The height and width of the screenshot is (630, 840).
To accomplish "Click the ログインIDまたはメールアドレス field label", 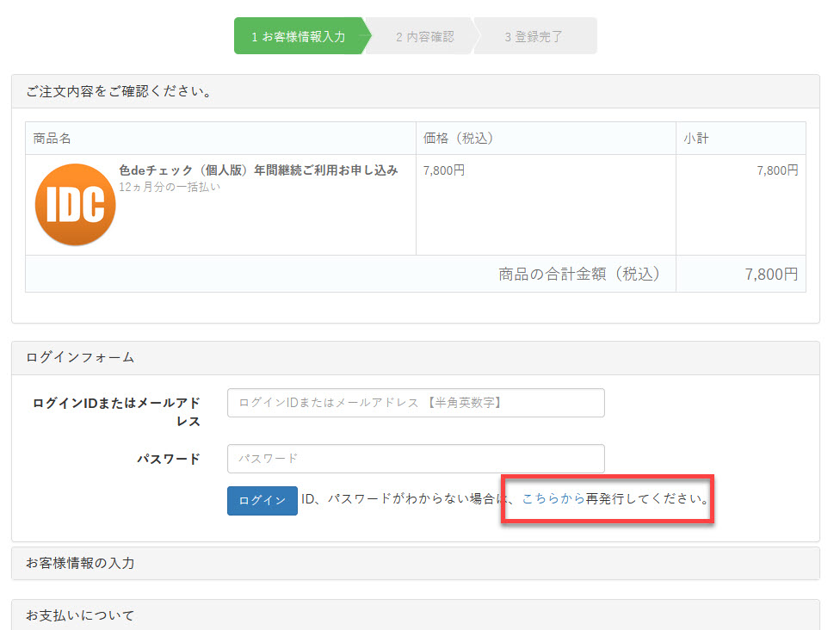I will point(117,411).
